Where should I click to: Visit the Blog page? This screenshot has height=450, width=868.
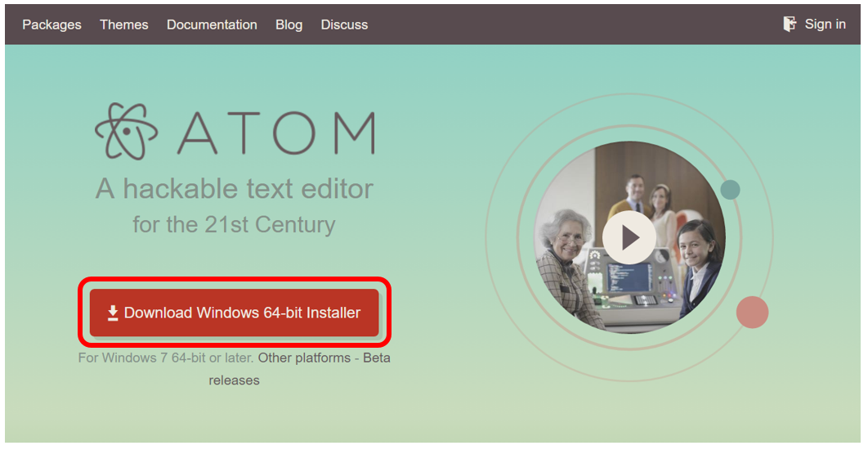coord(289,25)
